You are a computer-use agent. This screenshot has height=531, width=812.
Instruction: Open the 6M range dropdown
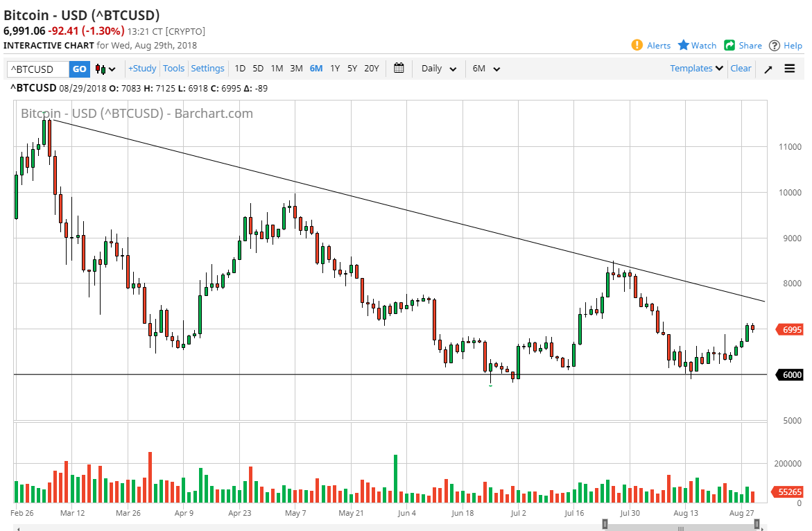(x=485, y=69)
